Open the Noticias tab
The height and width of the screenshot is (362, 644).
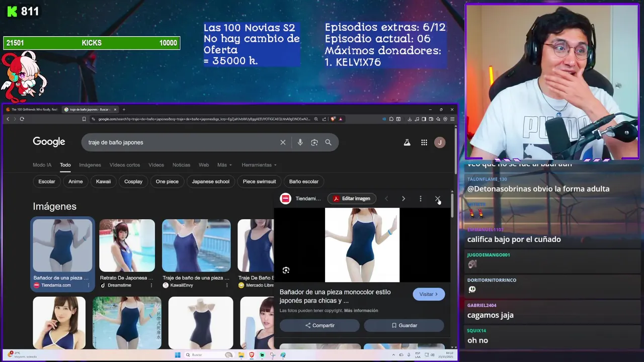click(x=181, y=165)
